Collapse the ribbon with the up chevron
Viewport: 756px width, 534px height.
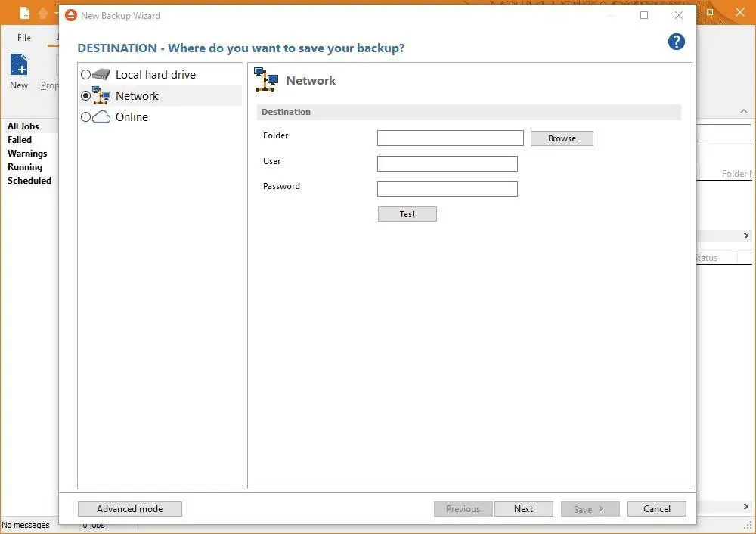(x=744, y=112)
